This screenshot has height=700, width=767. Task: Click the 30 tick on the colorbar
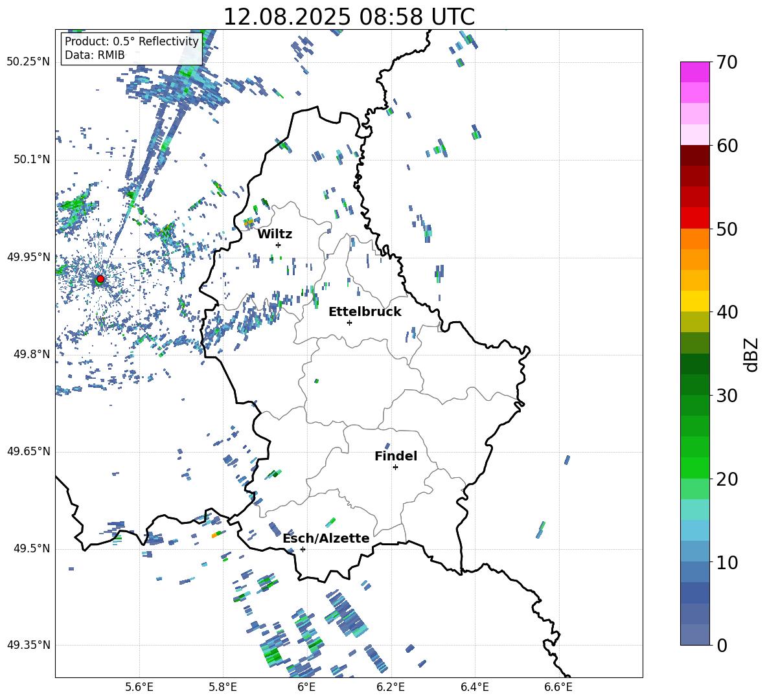tap(727, 396)
